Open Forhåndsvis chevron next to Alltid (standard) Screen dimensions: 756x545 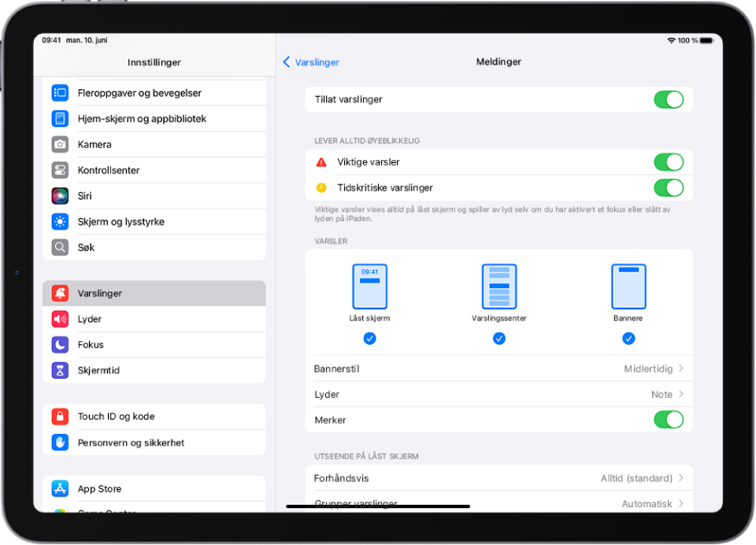coord(680,478)
